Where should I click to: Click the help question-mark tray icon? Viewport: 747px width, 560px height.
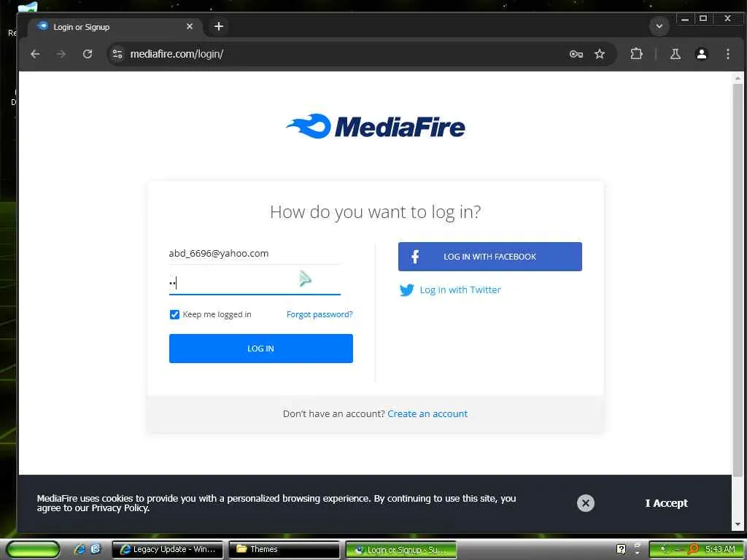tap(621, 550)
